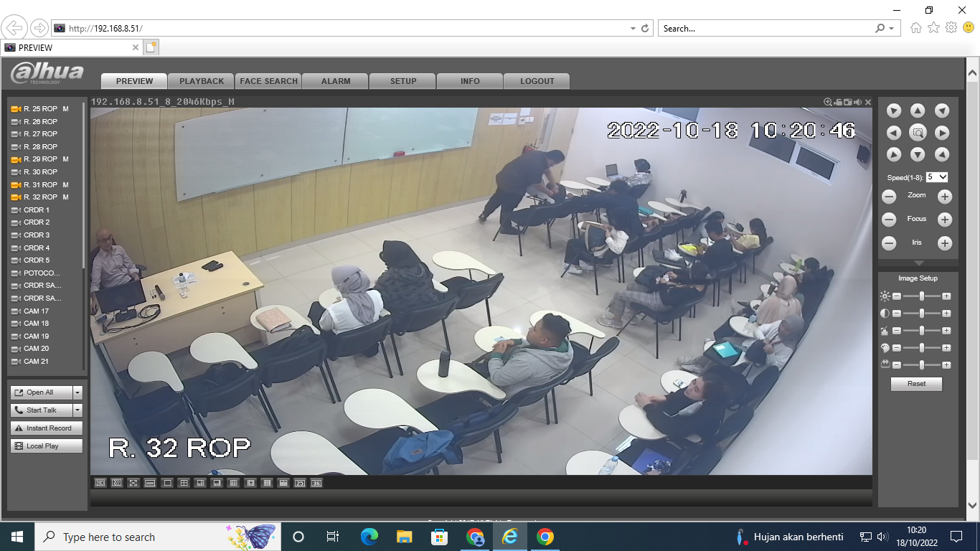
Task: Click the browser Search field
Action: (x=766, y=29)
